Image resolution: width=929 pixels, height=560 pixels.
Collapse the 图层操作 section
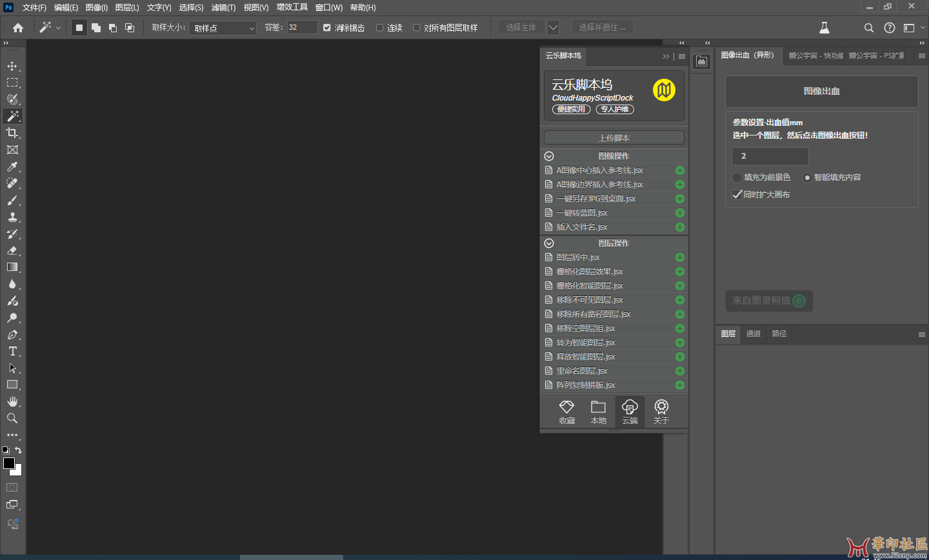549,243
